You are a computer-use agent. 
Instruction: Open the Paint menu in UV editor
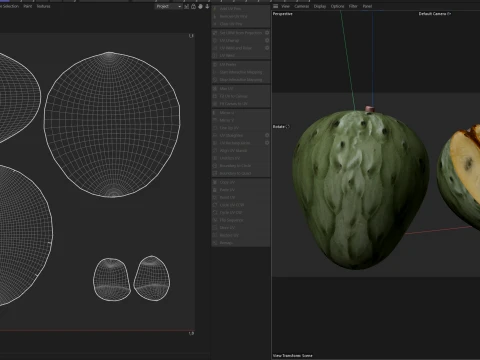point(28,6)
